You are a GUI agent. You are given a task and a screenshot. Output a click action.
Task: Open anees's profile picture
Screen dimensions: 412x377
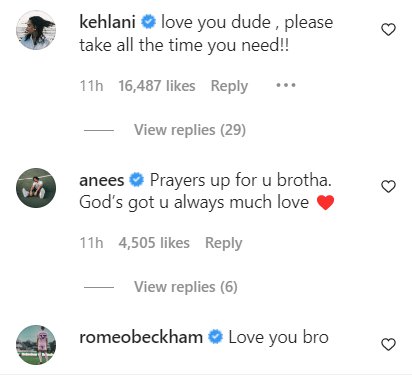tap(36, 188)
